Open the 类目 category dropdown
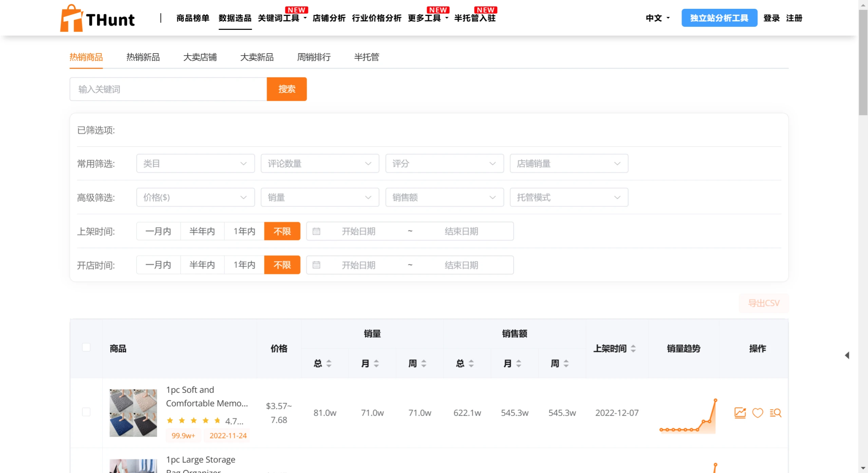868x473 pixels. pyautogui.click(x=195, y=163)
